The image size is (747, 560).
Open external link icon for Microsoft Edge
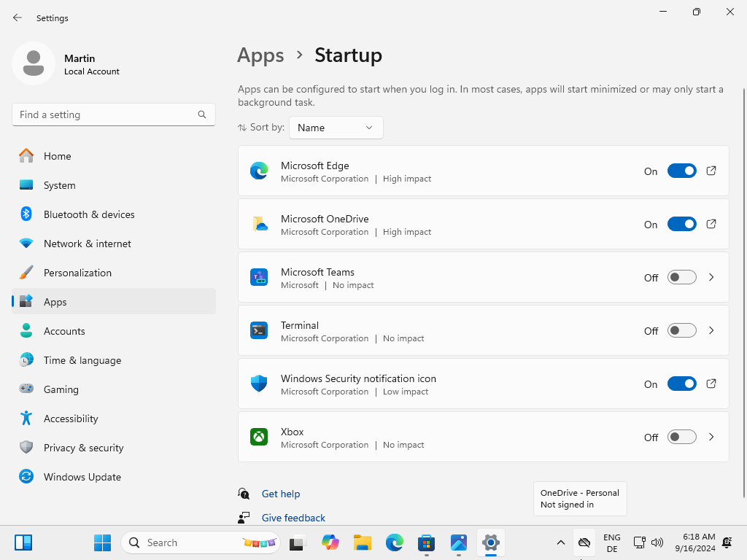point(711,171)
